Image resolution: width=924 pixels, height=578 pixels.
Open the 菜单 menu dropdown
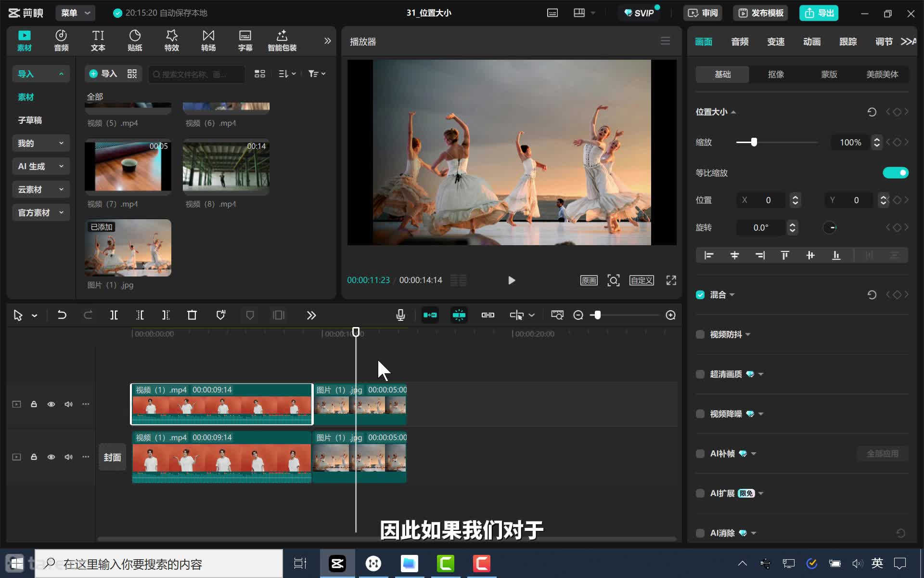pyautogui.click(x=76, y=13)
